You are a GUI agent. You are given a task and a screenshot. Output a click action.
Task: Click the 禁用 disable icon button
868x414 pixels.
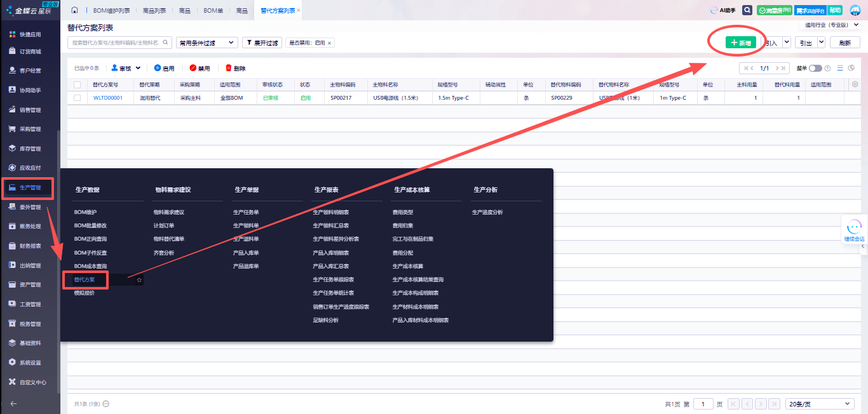point(200,68)
